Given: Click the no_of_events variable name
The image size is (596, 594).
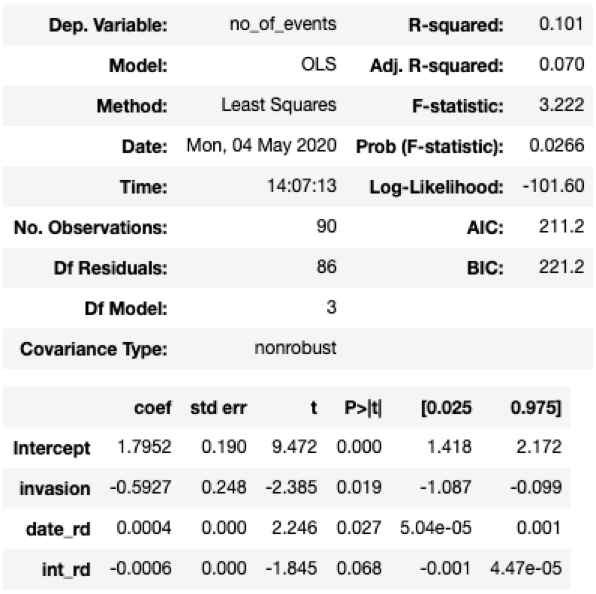Looking at the screenshot, I should coord(283,24).
